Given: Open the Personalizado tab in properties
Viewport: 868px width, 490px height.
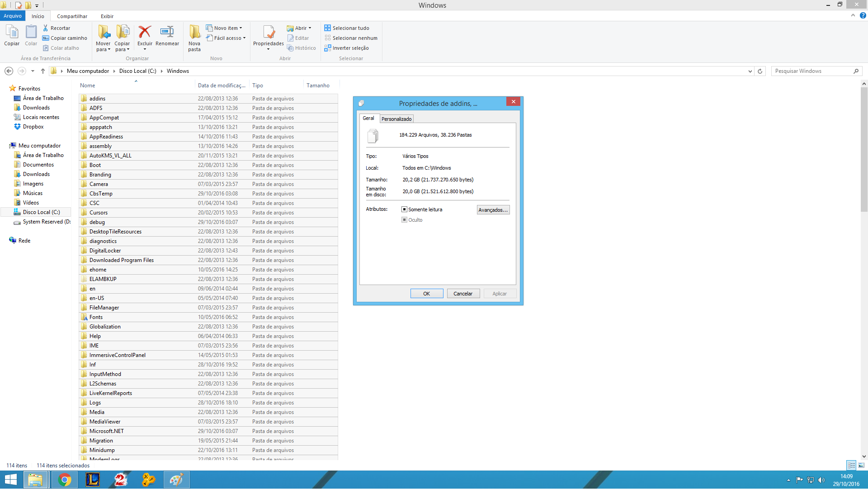Looking at the screenshot, I should (x=396, y=119).
